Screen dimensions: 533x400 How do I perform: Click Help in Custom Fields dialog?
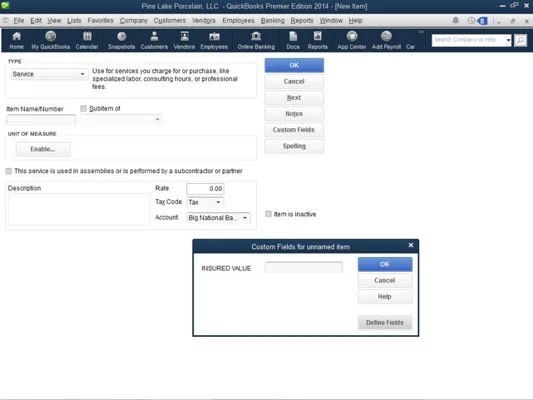[x=385, y=297]
